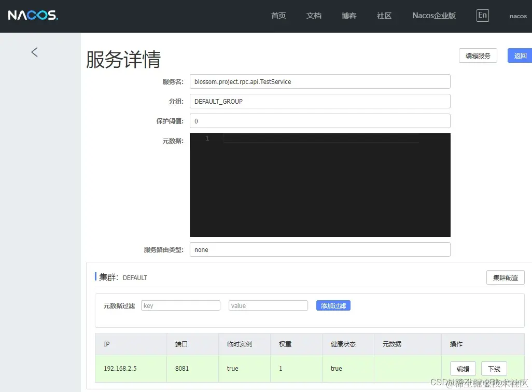The image size is (532, 392).
Task: Click the 添加过滤 button
Action: point(332,305)
